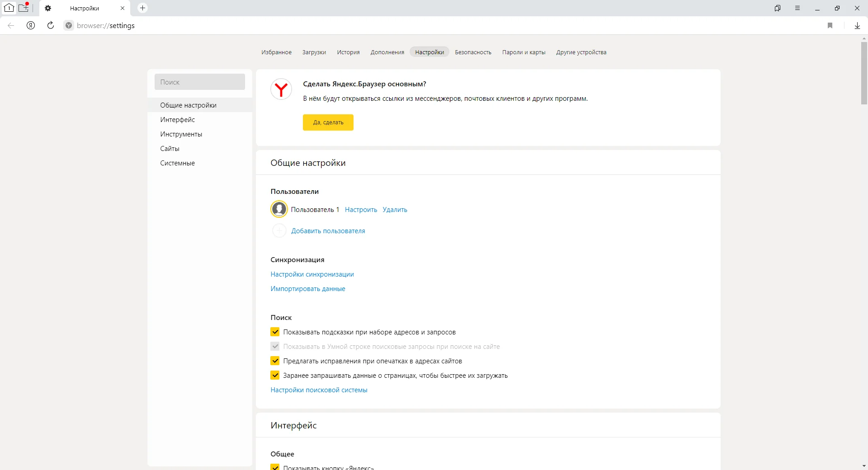The width and height of the screenshot is (868, 470).
Task: Go back with the arrow button
Action: coord(11,25)
